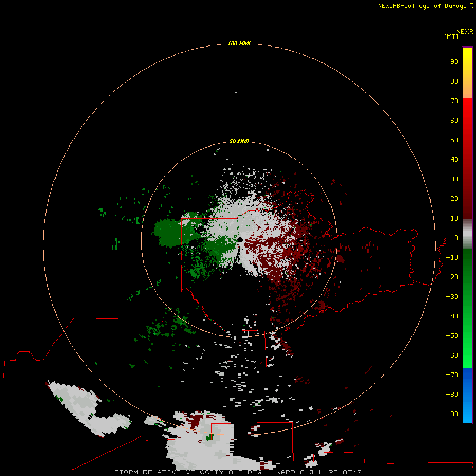Click the 50 NMI range ring label
This screenshot has height=476, width=476.
click(x=239, y=141)
